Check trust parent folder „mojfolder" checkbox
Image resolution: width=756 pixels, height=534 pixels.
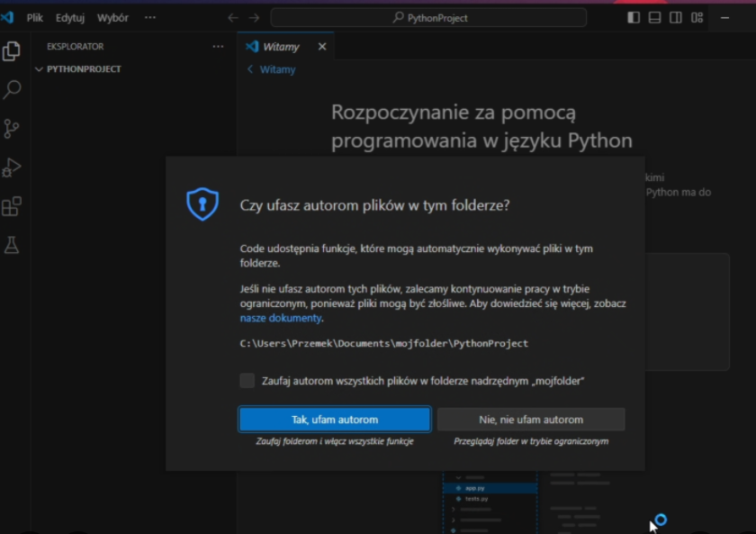pyautogui.click(x=247, y=381)
